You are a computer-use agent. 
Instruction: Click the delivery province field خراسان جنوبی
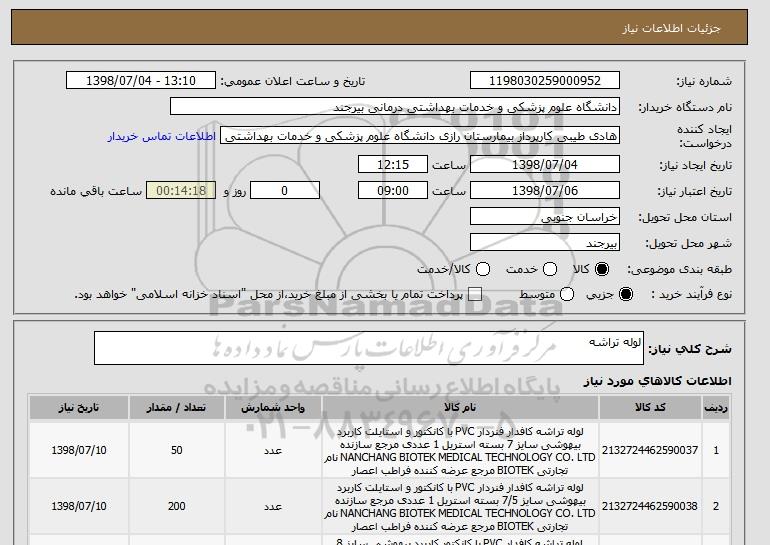pyautogui.click(x=545, y=217)
